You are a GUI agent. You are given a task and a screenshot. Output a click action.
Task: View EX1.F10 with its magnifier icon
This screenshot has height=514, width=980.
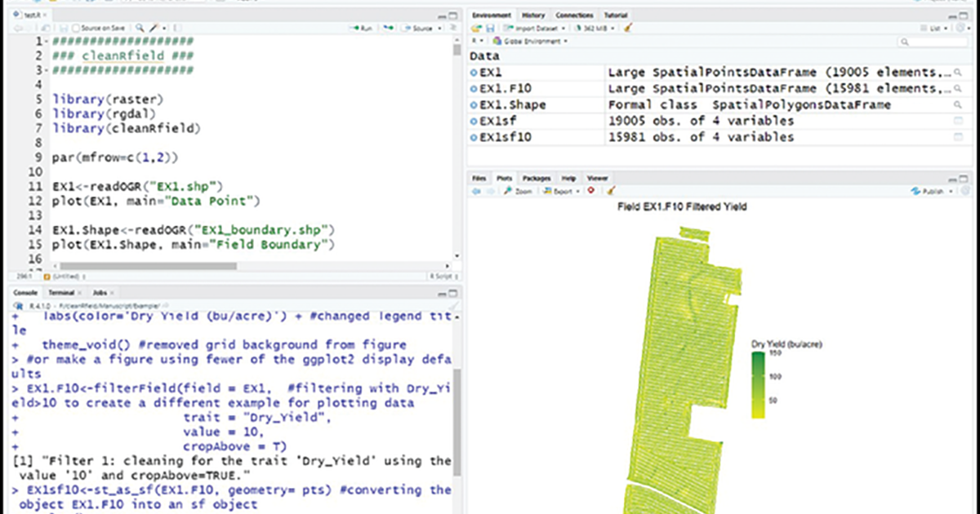(x=957, y=88)
